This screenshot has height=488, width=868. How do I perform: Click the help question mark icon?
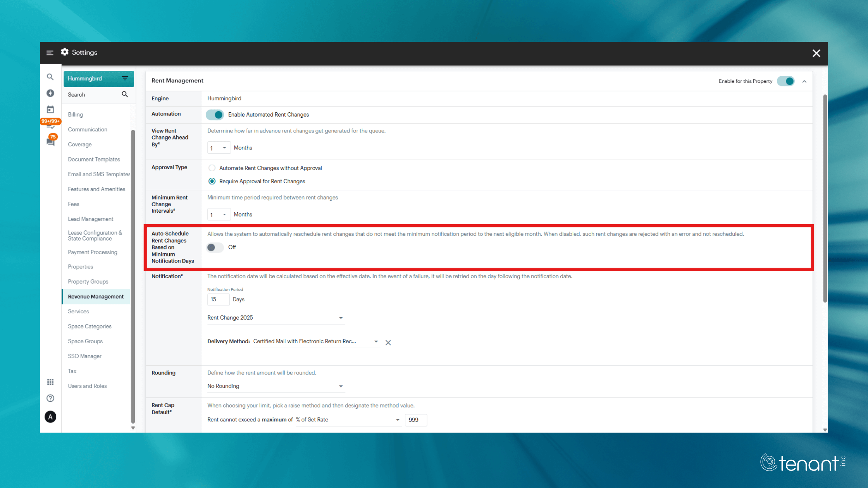pyautogui.click(x=50, y=398)
